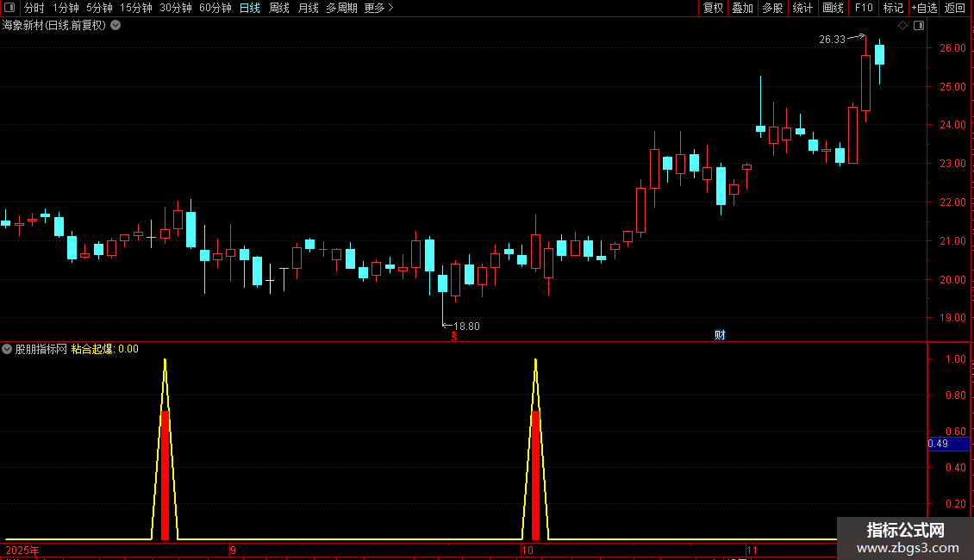This screenshot has height=560, width=974.
Task: Click the 叠加 overlay button
Action: 742,8
